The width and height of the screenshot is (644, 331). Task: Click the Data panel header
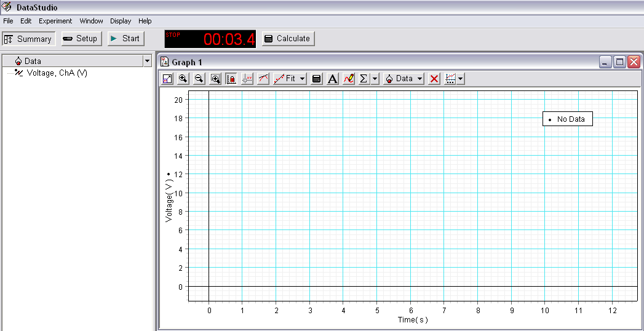73,61
